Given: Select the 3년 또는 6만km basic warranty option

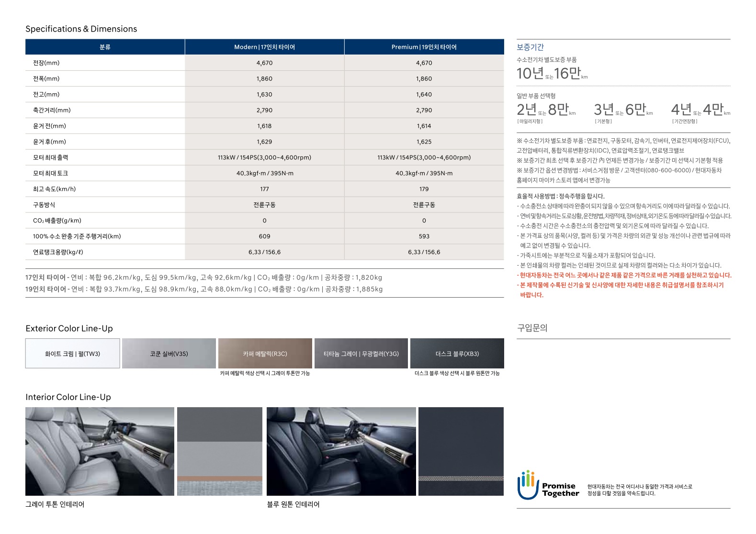Looking at the screenshot, I should (x=623, y=110).
